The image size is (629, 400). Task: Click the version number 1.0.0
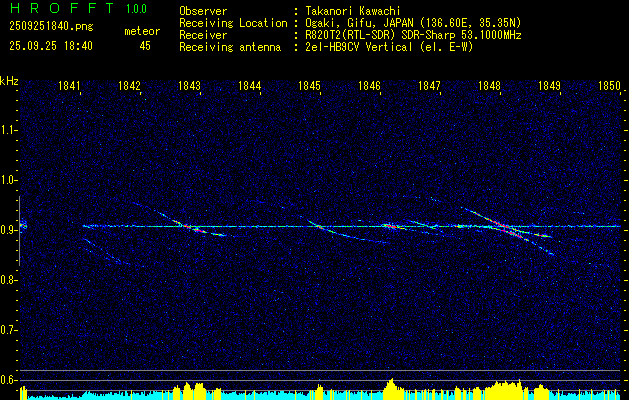(x=136, y=9)
